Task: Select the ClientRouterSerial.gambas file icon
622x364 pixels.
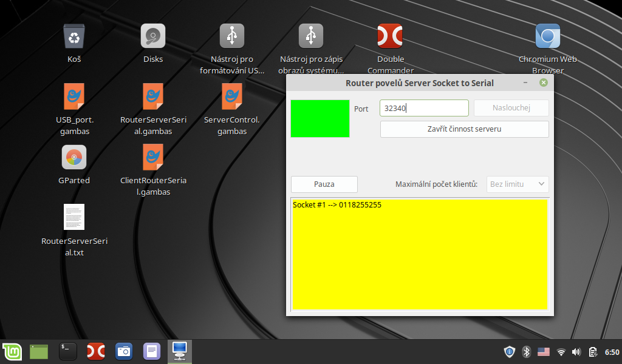Action: pos(152,157)
